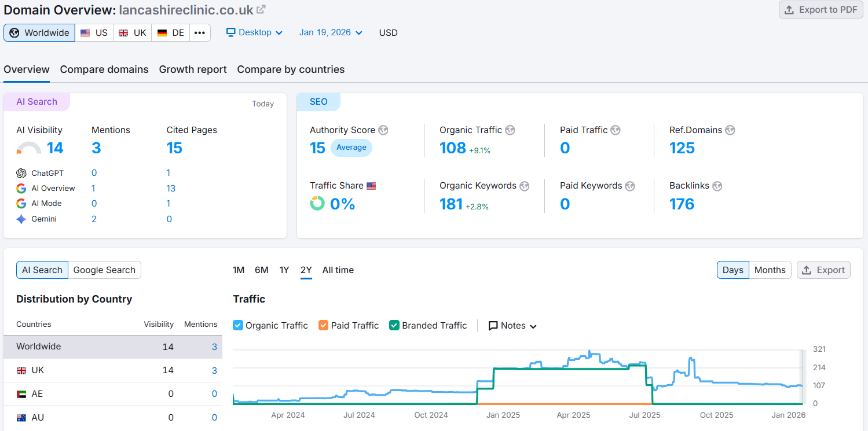The width and height of the screenshot is (868, 431).
Task: Uncheck the Organic Traffic checkbox
Action: pyautogui.click(x=237, y=325)
